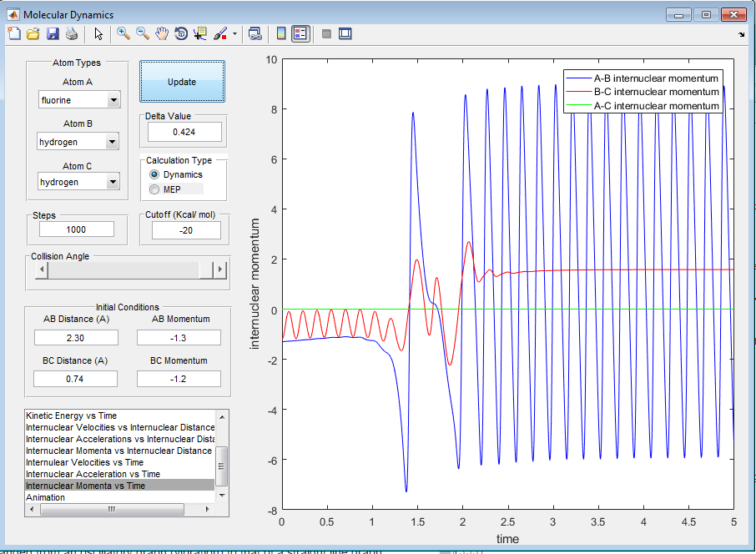The image size is (756, 554).
Task: Save the figure with the floppy disk icon
Action: (x=52, y=34)
